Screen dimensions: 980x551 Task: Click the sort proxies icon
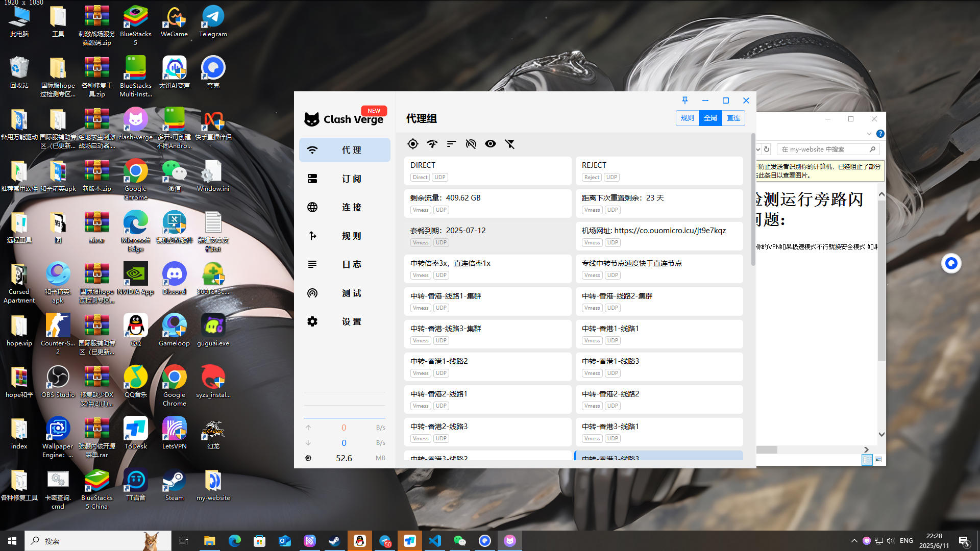coord(451,144)
